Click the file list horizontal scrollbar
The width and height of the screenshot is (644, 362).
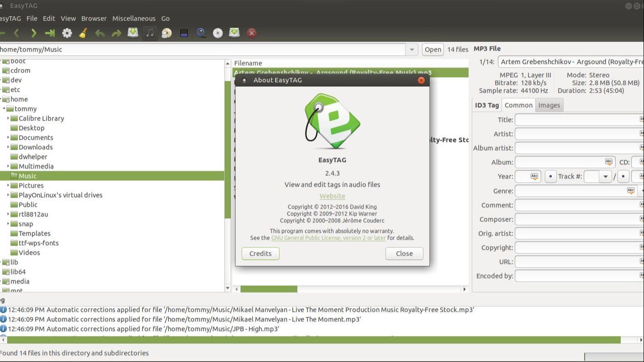click(350, 289)
